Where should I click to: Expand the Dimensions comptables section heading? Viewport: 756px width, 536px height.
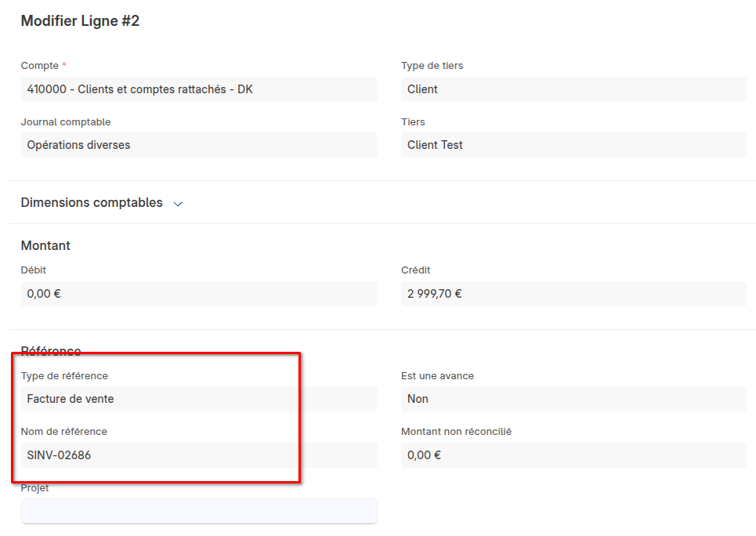tap(92, 202)
